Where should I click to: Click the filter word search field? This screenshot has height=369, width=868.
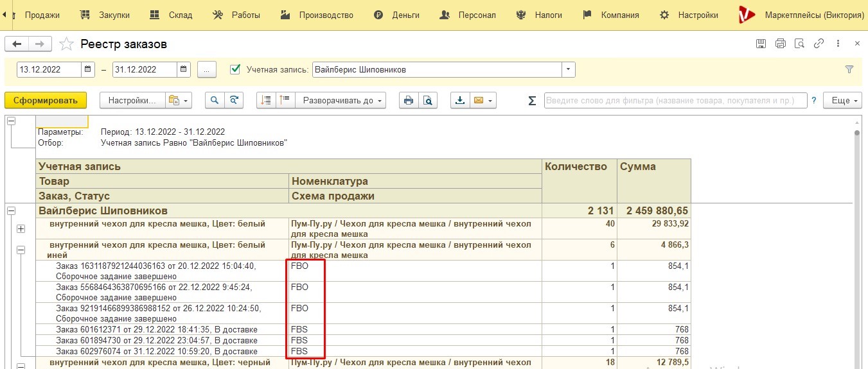click(x=676, y=100)
